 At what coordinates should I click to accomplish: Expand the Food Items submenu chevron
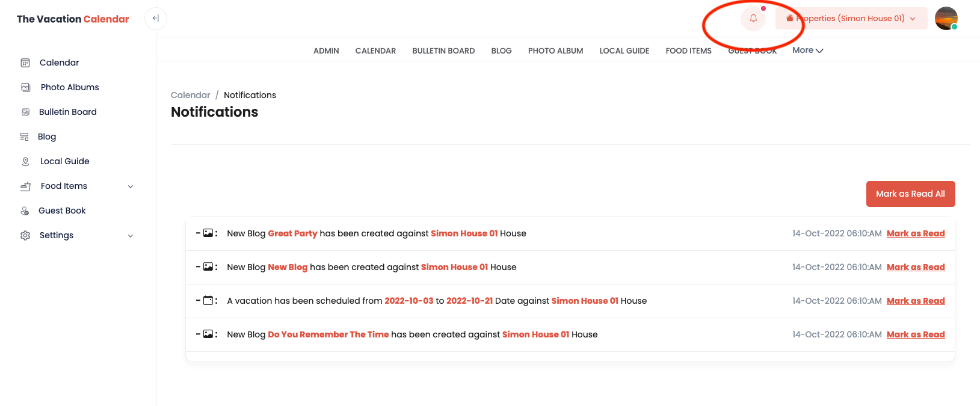(131, 186)
